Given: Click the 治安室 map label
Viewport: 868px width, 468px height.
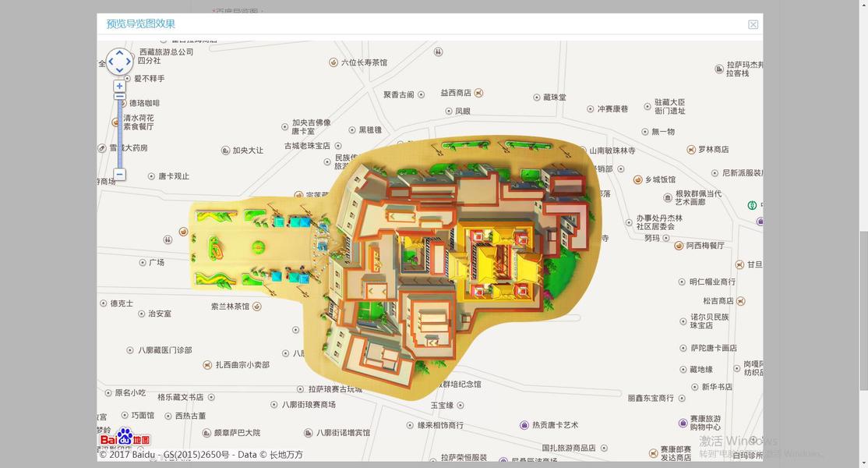Looking at the screenshot, I should coord(160,314).
